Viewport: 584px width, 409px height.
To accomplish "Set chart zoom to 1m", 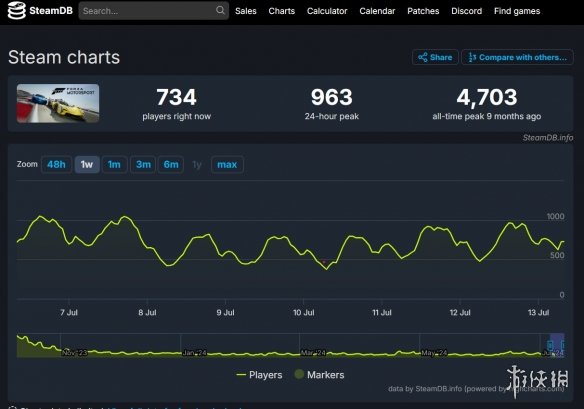I will coord(114,164).
